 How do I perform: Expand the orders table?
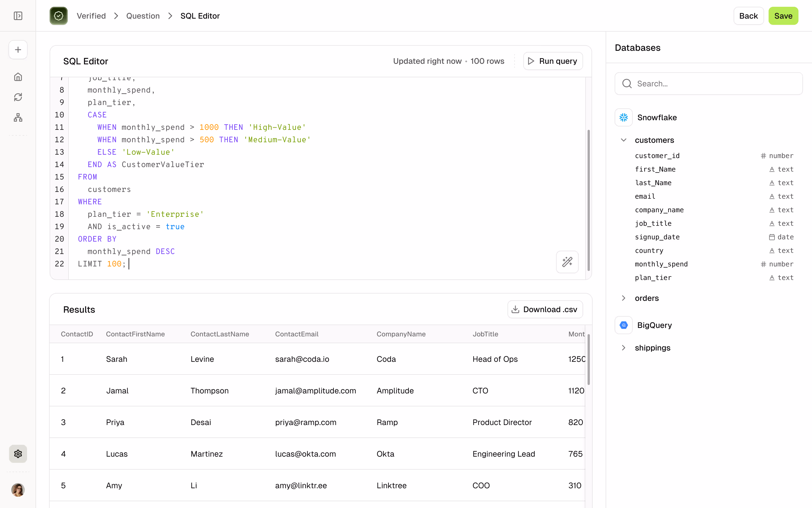tap(623, 298)
